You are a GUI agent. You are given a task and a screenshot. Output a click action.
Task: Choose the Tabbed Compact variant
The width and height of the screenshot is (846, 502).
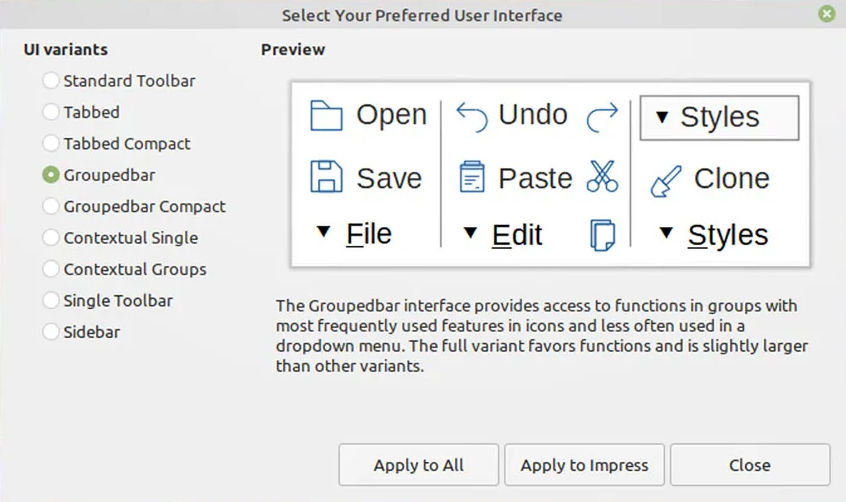51,144
